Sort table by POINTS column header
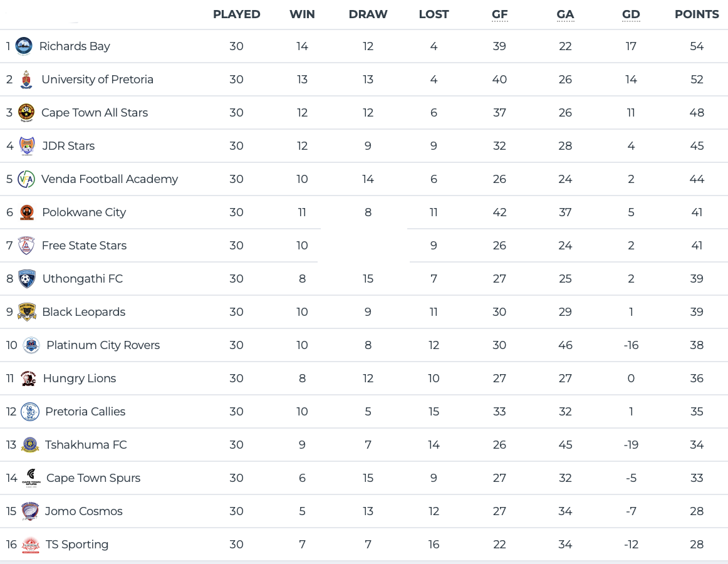Image resolution: width=728 pixels, height=564 pixels. [697, 14]
